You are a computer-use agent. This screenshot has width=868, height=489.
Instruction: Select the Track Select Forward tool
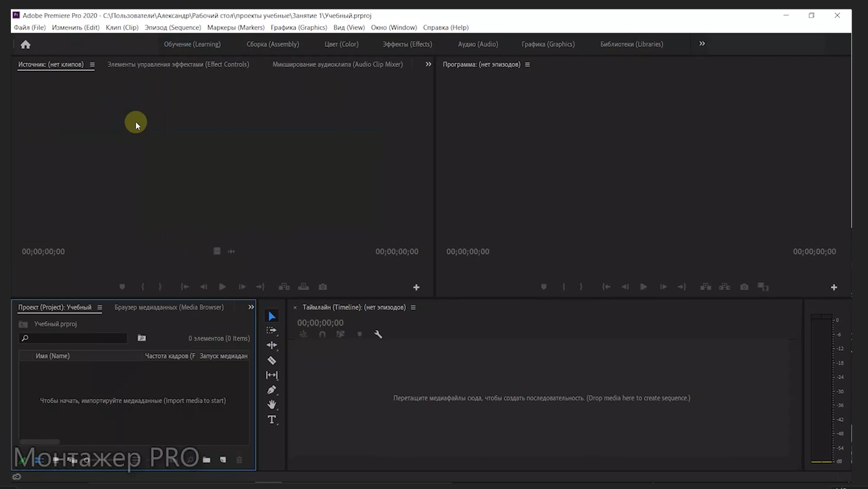coord(272,331)
